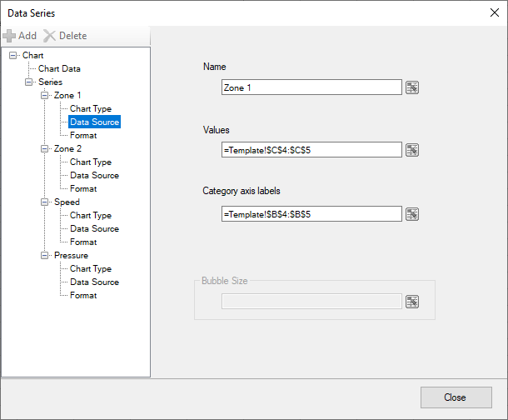Open Data Source under Speed
The image size is (508, 420).
(x=95, y=229)
